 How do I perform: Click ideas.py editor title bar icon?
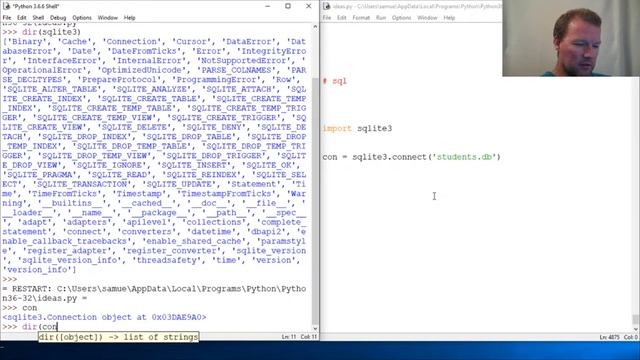coord(327,6)
